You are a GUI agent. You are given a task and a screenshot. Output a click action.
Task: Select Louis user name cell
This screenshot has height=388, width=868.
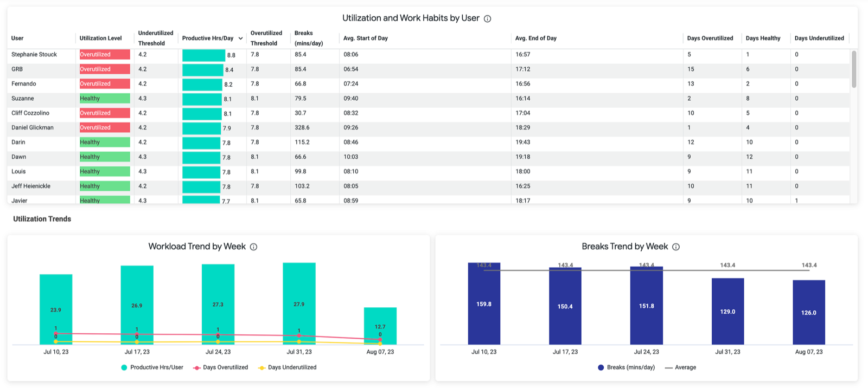18,172
